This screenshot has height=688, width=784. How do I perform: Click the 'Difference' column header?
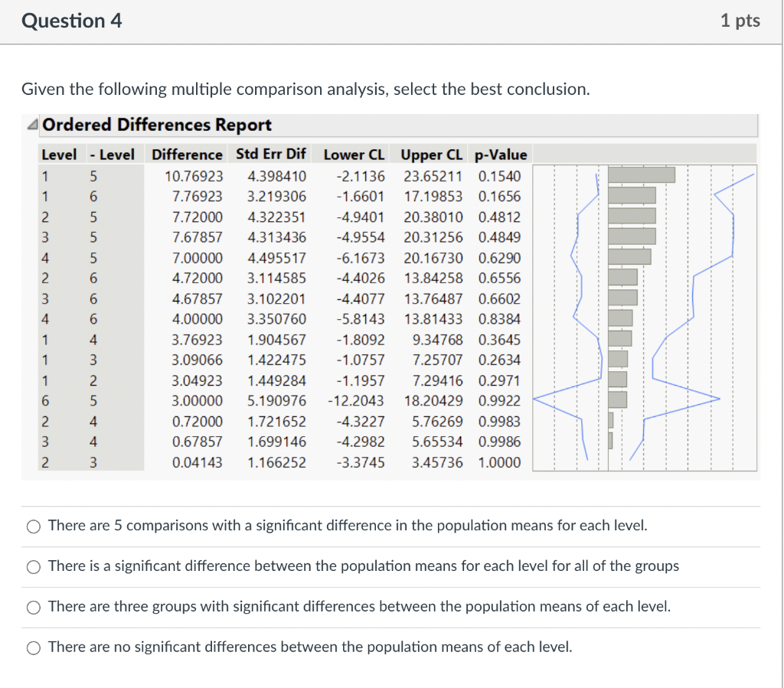coord(187,155)
